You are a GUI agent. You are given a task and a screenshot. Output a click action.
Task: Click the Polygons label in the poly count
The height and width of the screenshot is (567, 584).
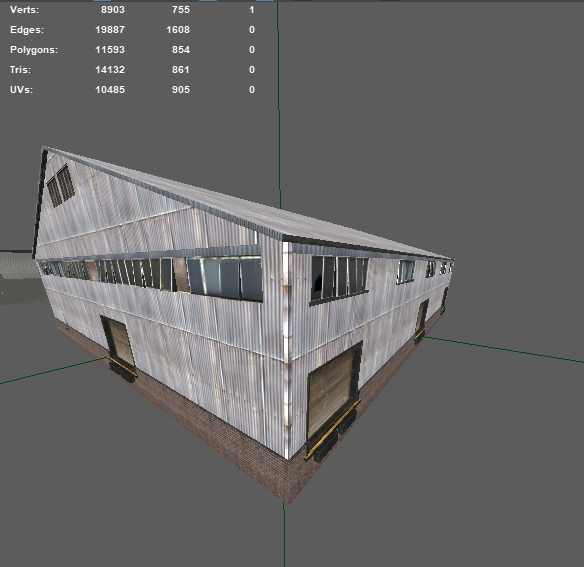34,50
